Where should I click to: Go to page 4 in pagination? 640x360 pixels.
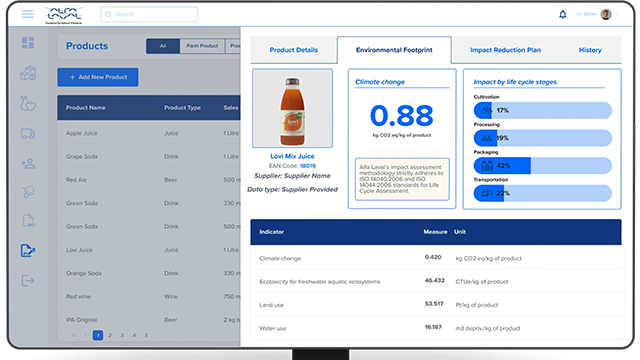[134, 336]
